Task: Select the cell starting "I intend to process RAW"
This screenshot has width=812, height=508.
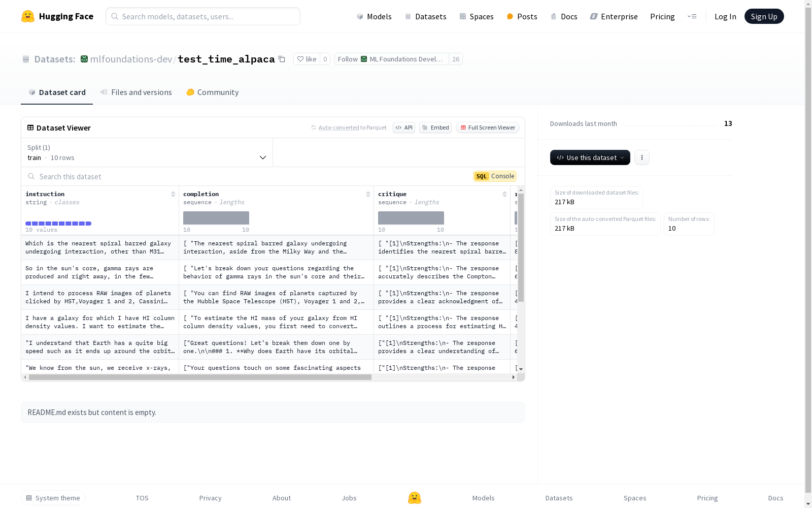Action: [x=100, y=297]
